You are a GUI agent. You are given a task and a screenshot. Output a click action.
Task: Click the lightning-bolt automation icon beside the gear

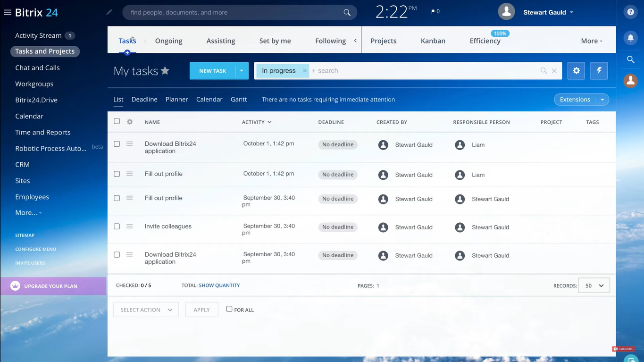coord(598,70)
